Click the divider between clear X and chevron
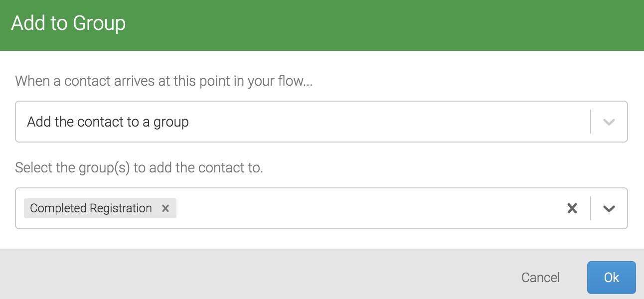 tap(591, 208)
